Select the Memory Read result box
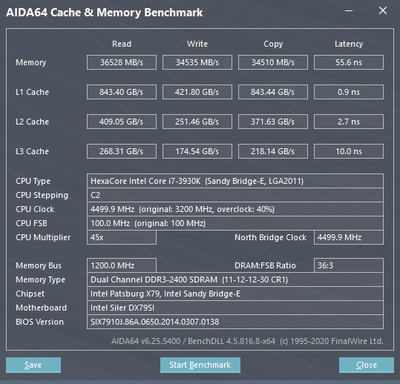 [x=122, y=62]
